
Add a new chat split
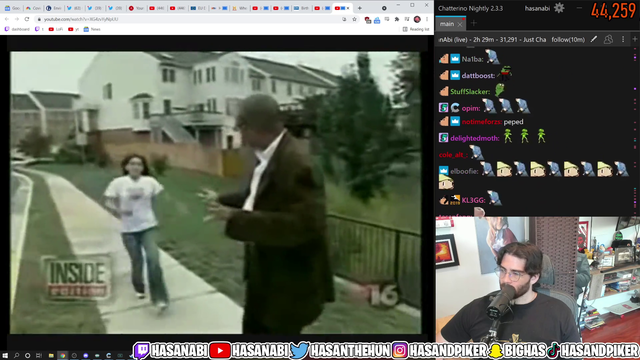635,39
